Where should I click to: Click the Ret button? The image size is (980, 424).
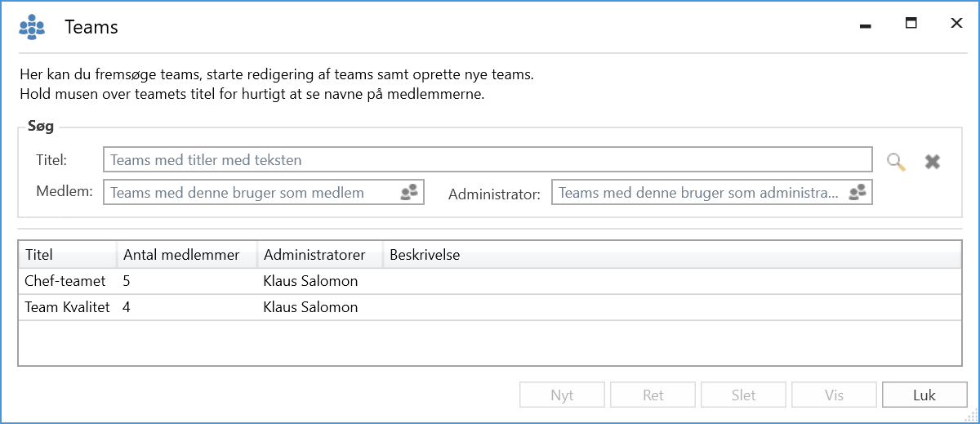pos(653,395)
